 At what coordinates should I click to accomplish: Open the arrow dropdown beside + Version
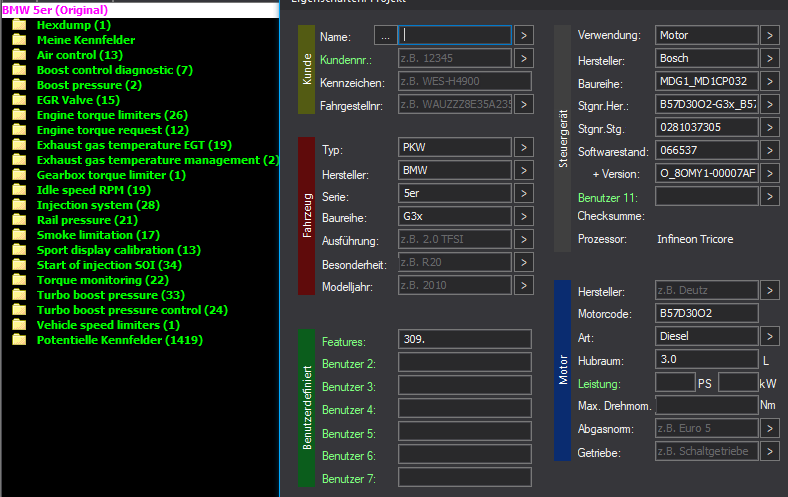click(x=769, y=173)
